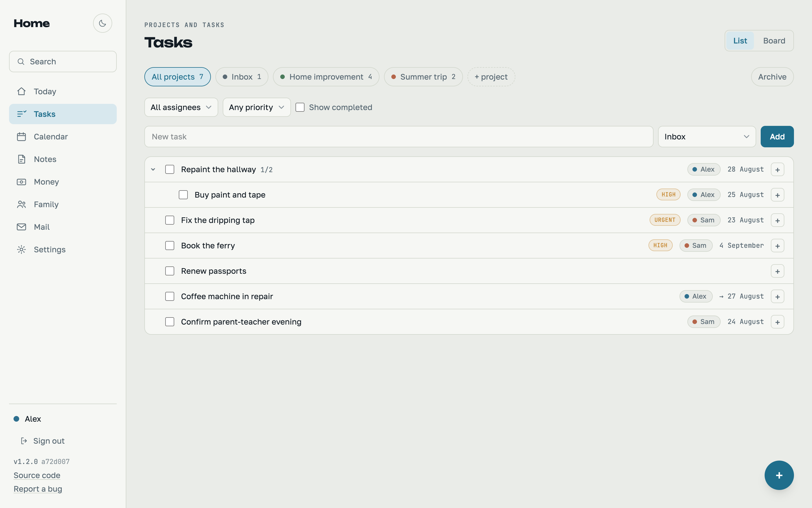Click the HIGH badge on Buy paint and tape
Image resolution: width=812 pixels, height=508 pixels.
(x=668, y=195)
